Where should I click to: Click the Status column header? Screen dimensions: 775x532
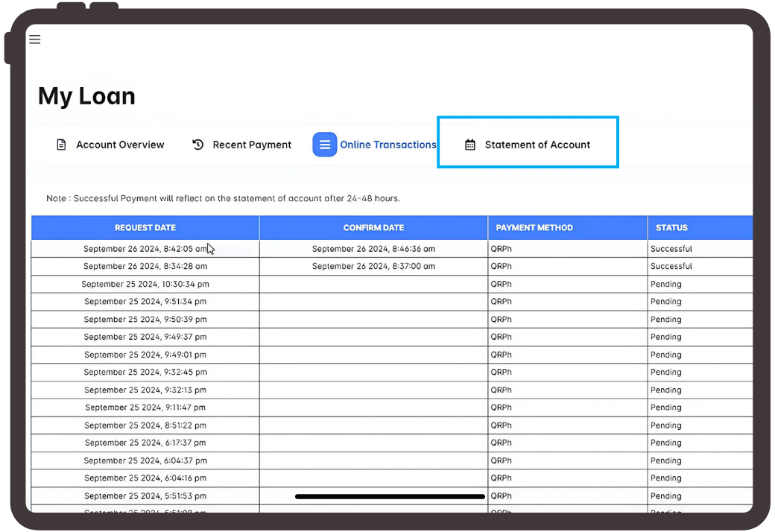tap(671, 227)
